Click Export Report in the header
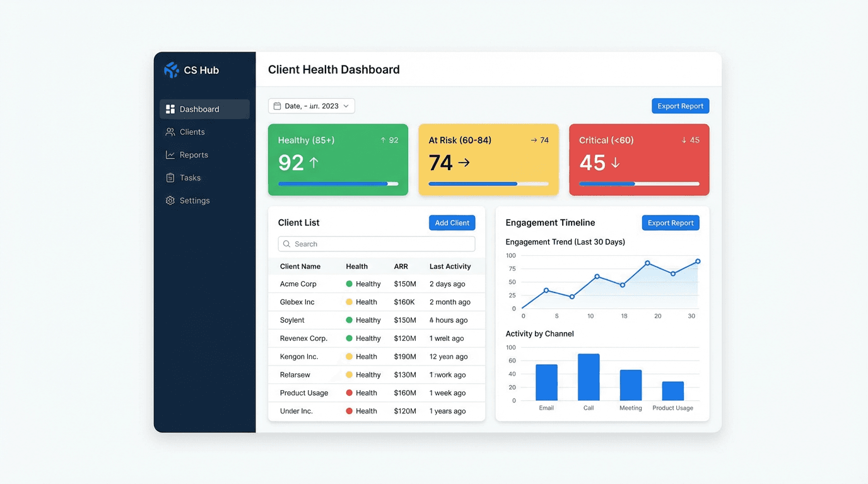This screenshot has height=484, width=868. point(680,105)
